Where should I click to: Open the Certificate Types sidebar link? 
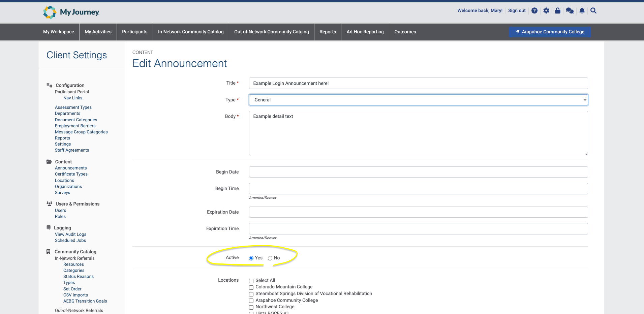[x=71, y=174]
